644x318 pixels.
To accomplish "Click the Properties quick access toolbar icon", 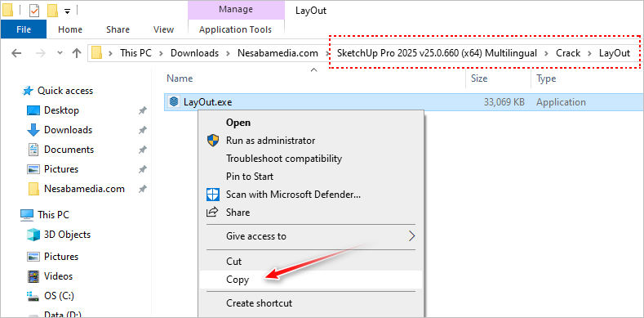I will (34, 10).
